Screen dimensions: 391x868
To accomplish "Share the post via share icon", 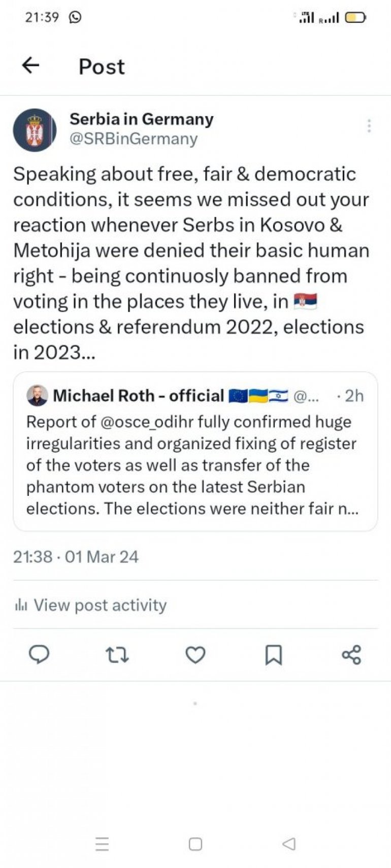I will pos(351,655).
